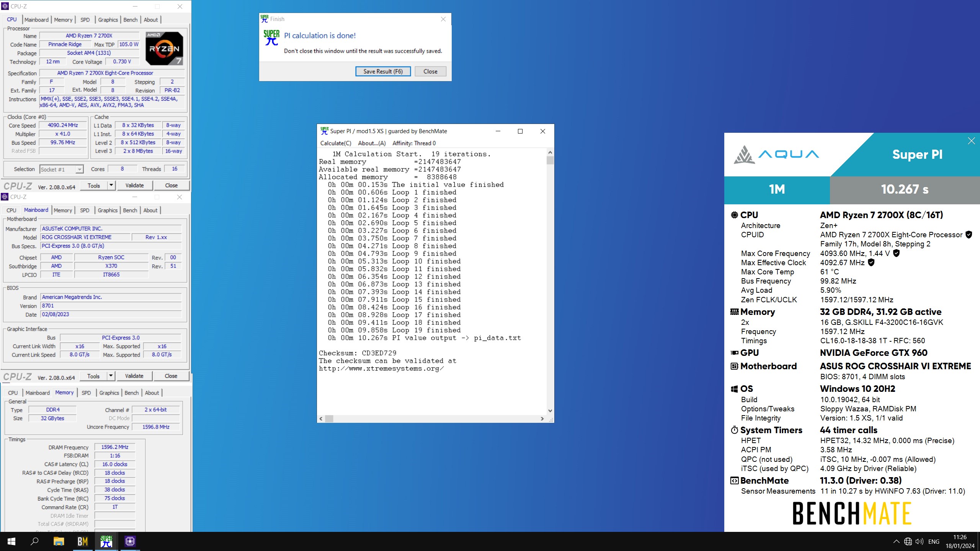Click Max Core Frequency verified shield
Screen dimensions: 980x551
coord(896,253)
